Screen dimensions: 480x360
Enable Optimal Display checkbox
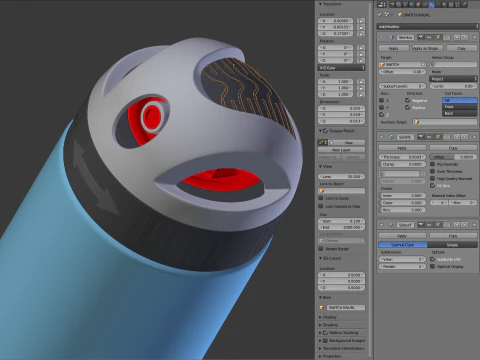tap(433, 266)
